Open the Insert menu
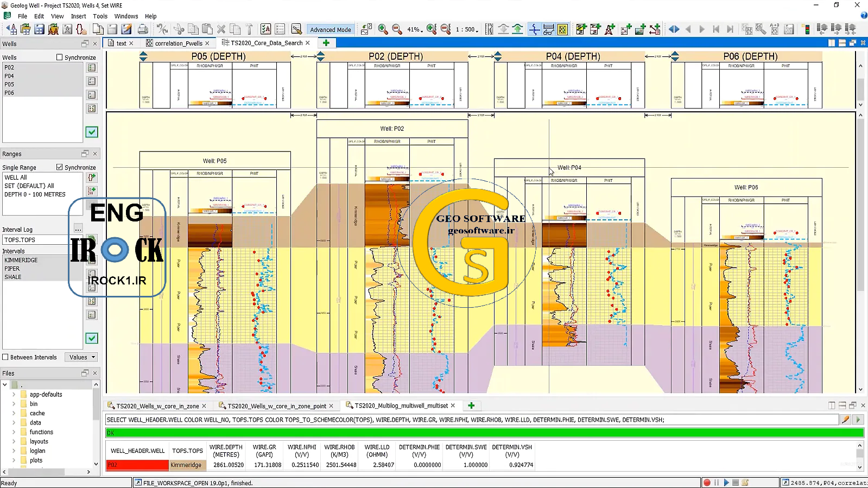The width and height of the screenshot is (868, 488). 78,16
